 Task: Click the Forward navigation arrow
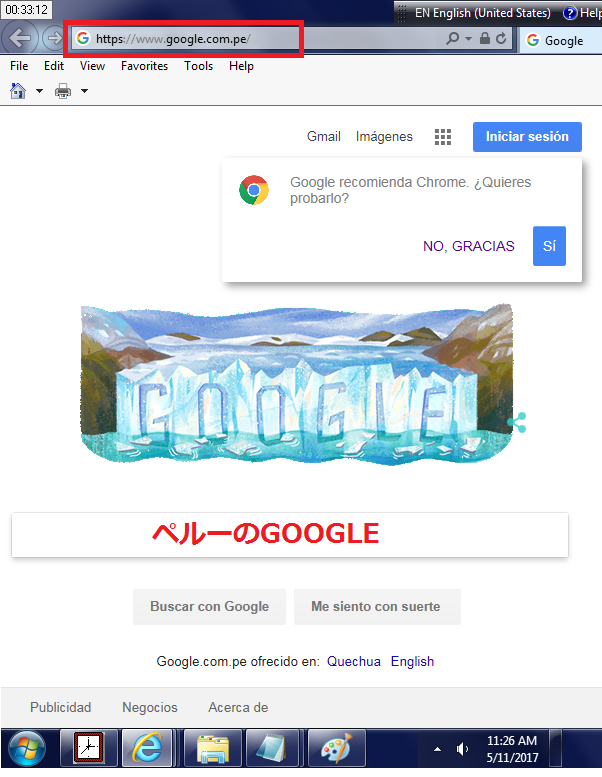pos(53,38)
